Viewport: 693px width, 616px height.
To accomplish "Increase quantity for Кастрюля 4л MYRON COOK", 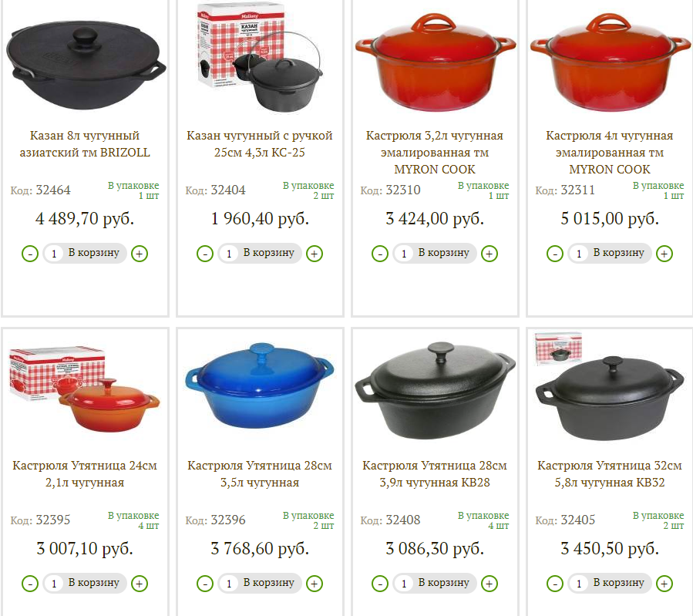I will [664, 254].
